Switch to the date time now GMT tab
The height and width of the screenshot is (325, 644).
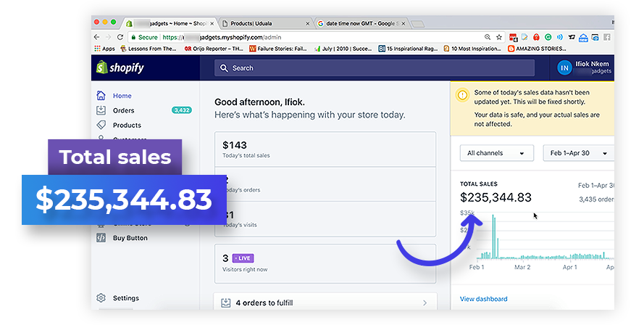(361, 23)
